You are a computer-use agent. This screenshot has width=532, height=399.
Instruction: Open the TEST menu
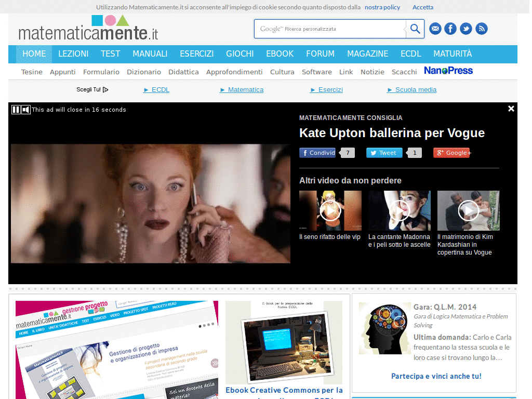click(x=110, y=54)
